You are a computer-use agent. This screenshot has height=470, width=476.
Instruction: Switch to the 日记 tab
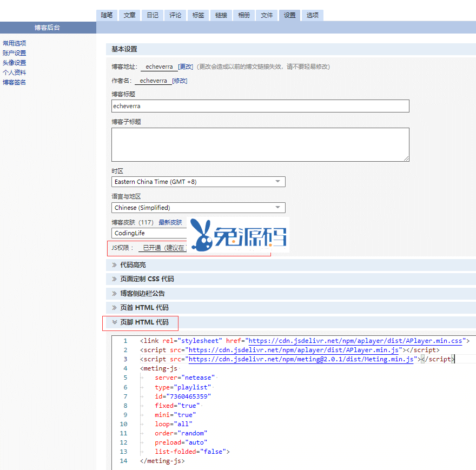153,15
